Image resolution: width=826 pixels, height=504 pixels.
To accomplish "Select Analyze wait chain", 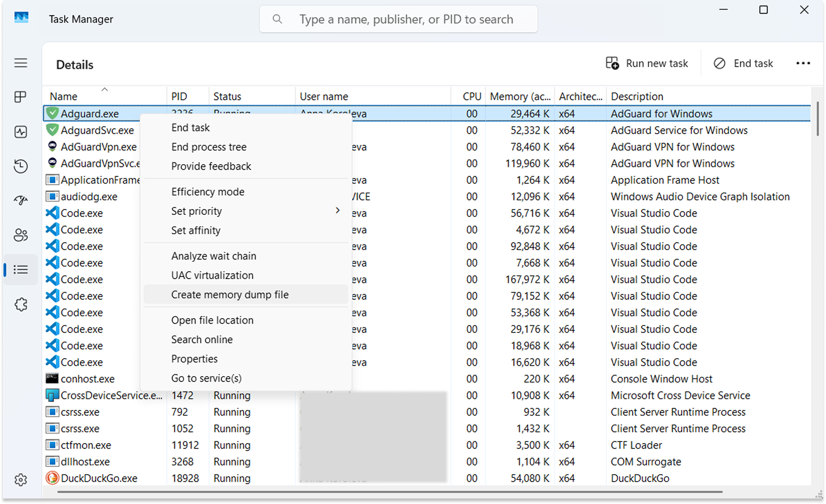I will 246,256.
